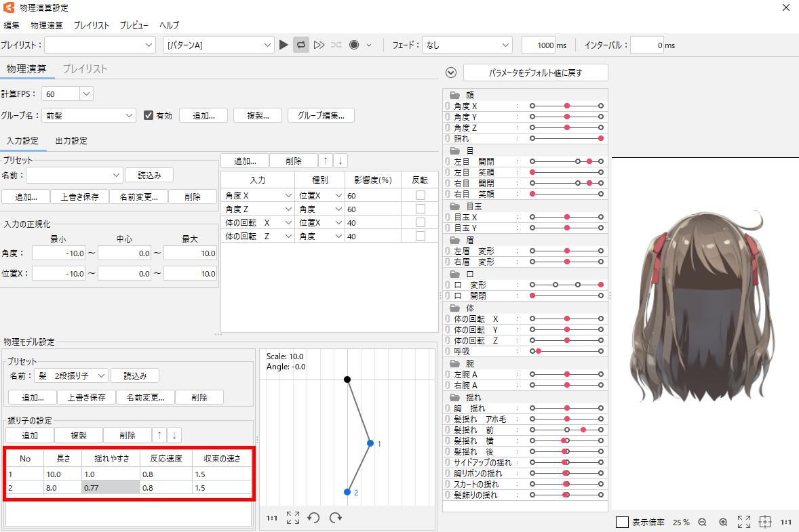Open the 編集 menu
Screen dimensions: 799x532
point(12,25)
